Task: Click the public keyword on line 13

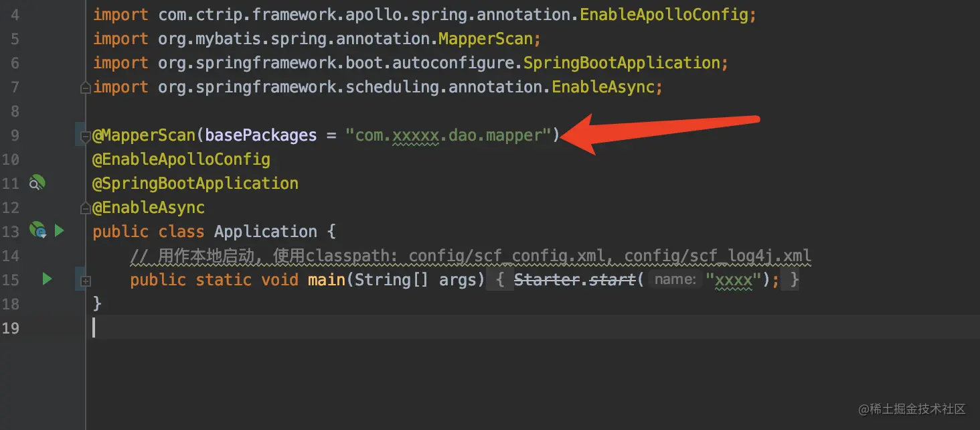Action: point(120,232)
